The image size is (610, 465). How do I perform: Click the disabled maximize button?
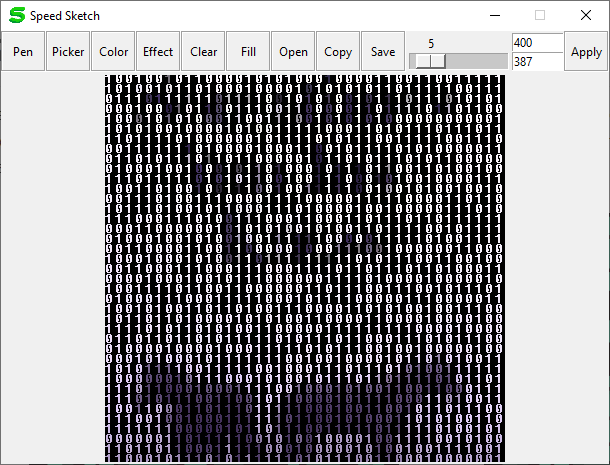click(540, 16)
